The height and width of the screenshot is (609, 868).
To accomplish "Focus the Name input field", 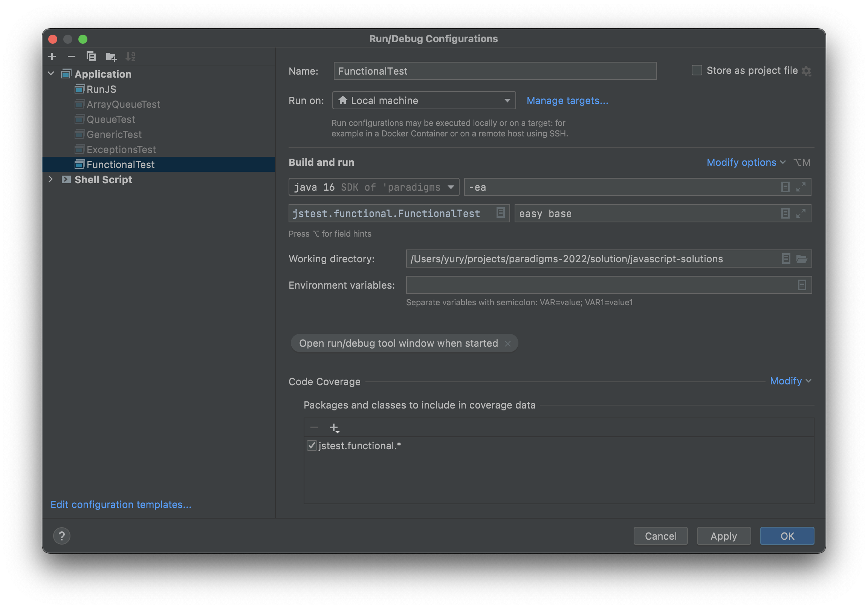I will (495, 71).
